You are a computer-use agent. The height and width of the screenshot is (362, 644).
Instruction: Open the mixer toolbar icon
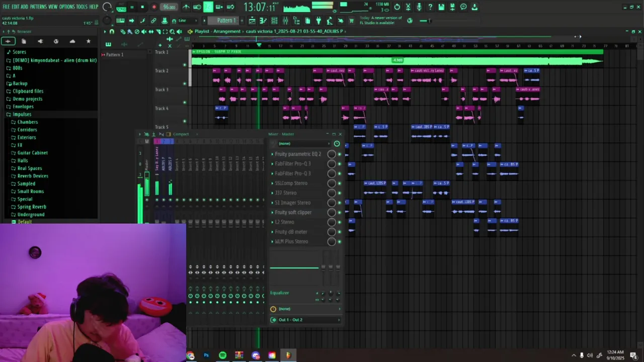pyautogui.click(x=285, y=21)
